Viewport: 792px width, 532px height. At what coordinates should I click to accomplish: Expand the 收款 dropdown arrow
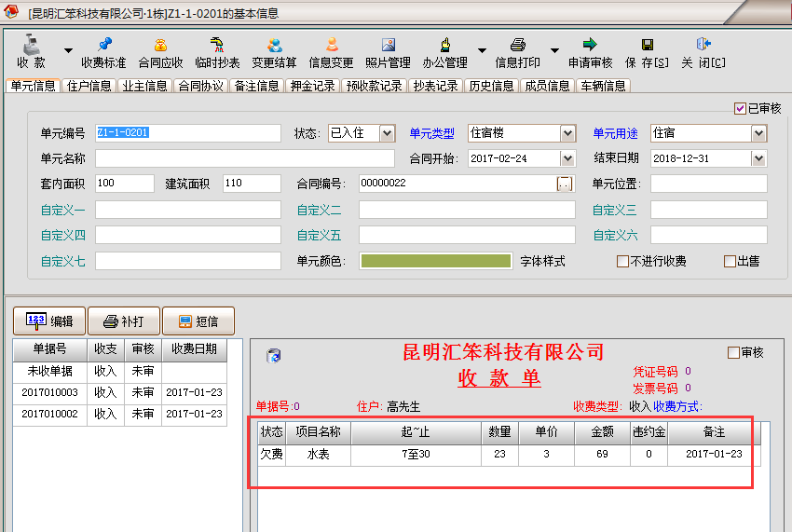point(68,50)
